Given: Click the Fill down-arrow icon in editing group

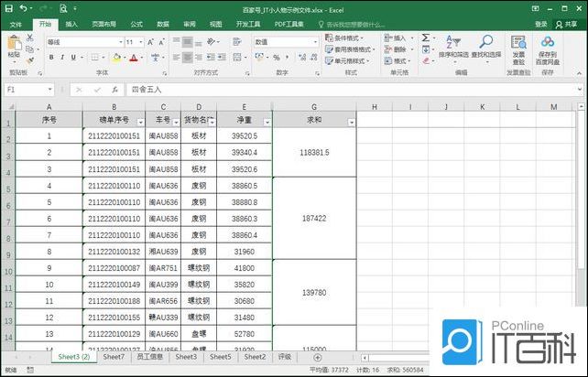Looking at the screenshot, I should click(426, 49).
